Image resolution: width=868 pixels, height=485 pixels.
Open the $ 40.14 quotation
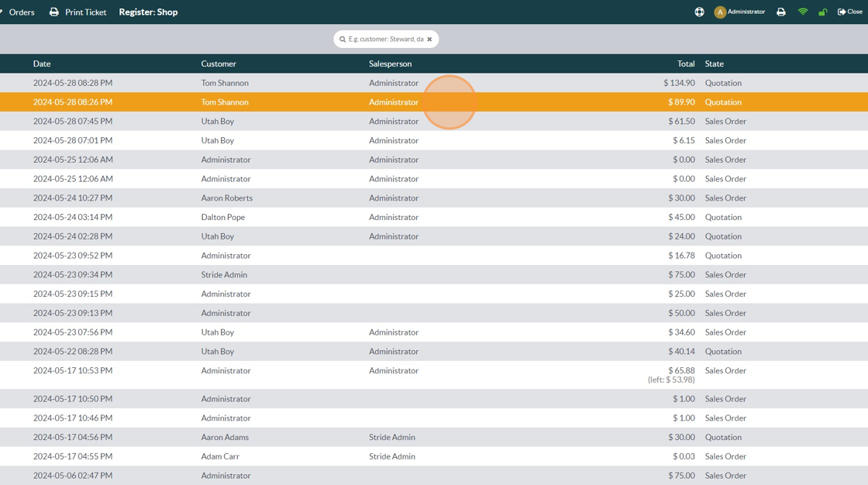(434, 351)
